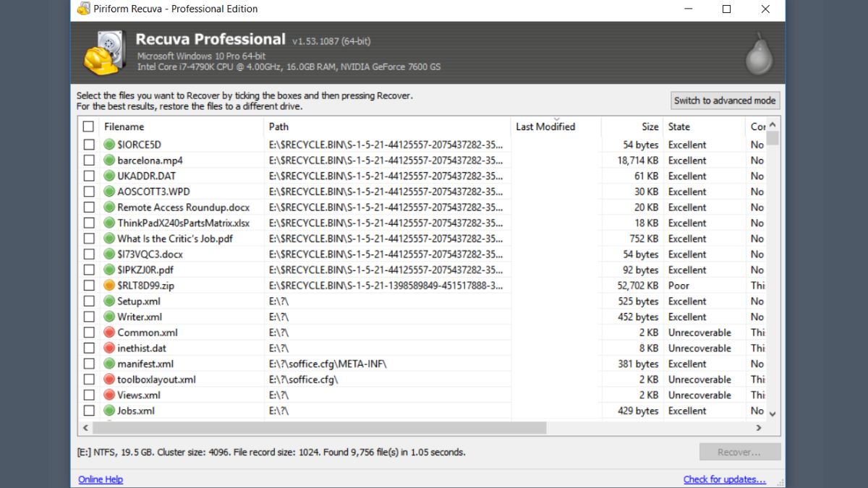Image resolution: width=868 pixels, height=488 pixels.
Task: Tick the checkbox for $IORCE5D
Action: (x=88, y=145)
